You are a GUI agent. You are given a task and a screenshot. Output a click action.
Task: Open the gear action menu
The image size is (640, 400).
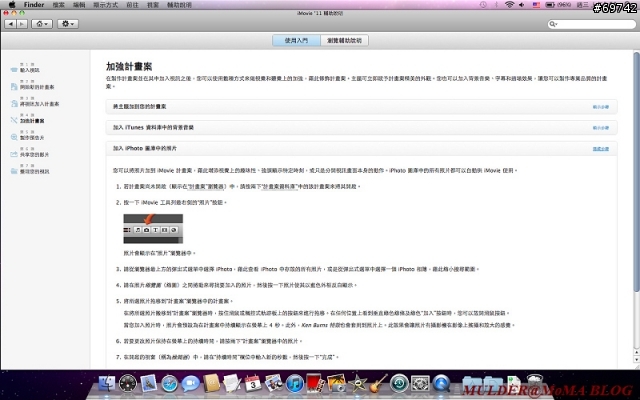pos(68,24)
